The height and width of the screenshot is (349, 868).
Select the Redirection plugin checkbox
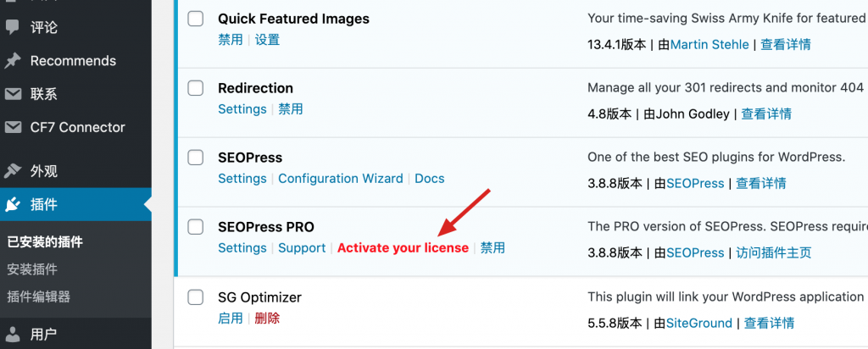tap(196, 88)
